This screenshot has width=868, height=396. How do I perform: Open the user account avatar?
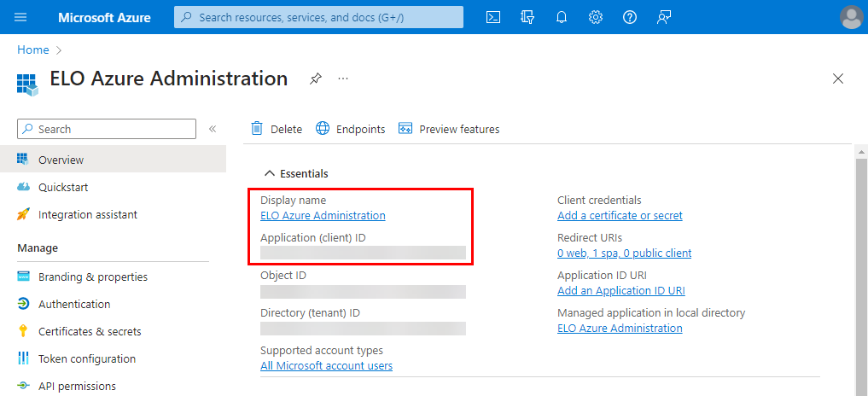pos(851,17)
